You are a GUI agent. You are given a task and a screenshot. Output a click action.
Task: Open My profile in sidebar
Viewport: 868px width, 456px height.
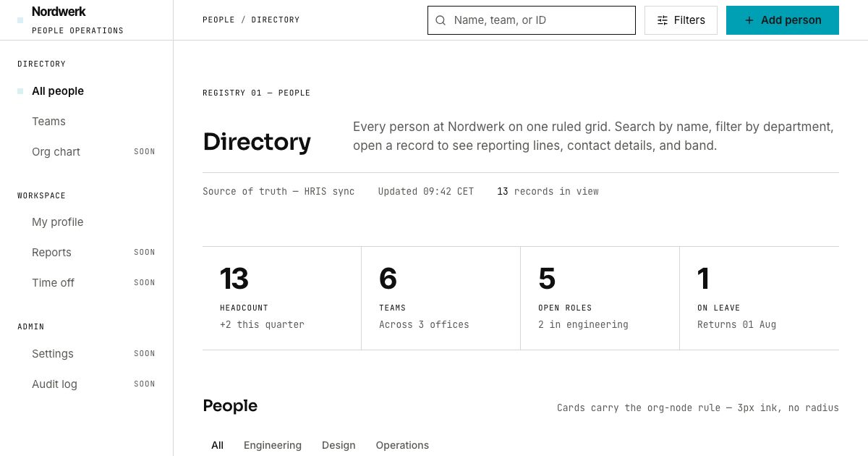87,222
